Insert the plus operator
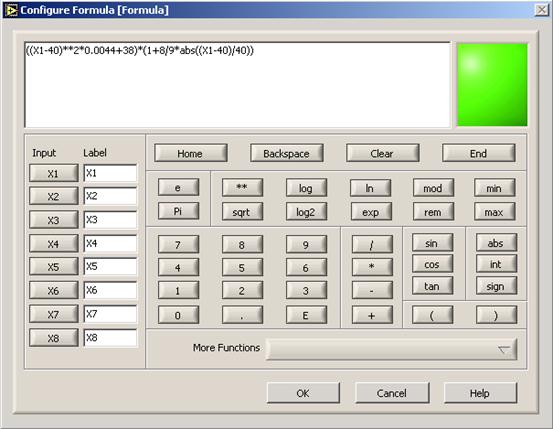The height and width of the screenshot is (429, 553). click(x=372, y=315)
